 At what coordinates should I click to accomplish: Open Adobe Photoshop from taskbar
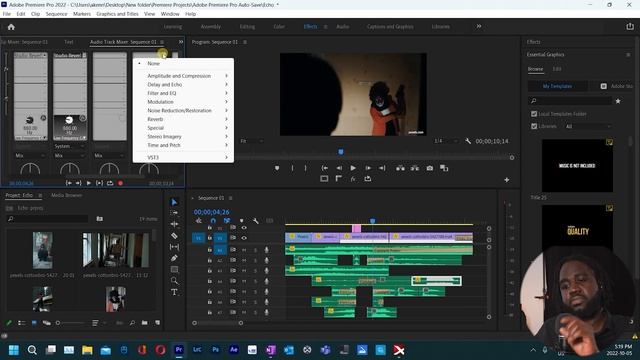click(x=216, y=350)
